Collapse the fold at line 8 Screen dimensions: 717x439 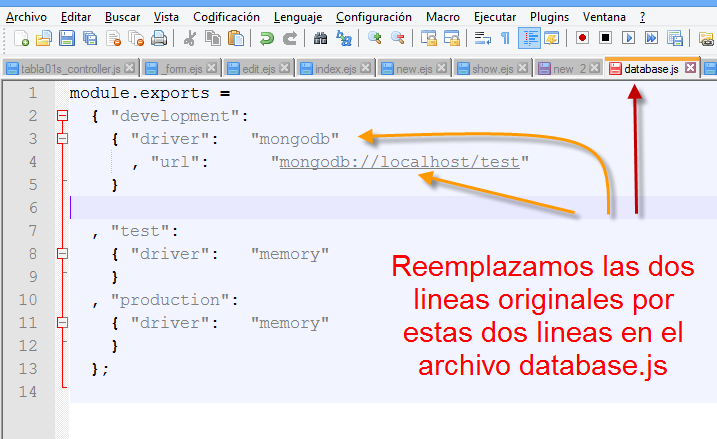pyautogui.click(x=63, y=254)
